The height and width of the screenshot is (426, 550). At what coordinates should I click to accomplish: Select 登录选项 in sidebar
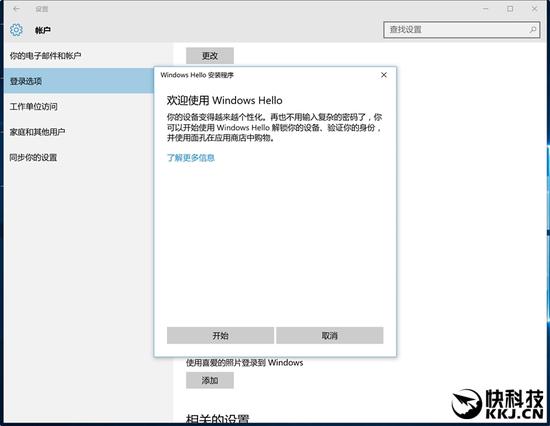[79, 81]
